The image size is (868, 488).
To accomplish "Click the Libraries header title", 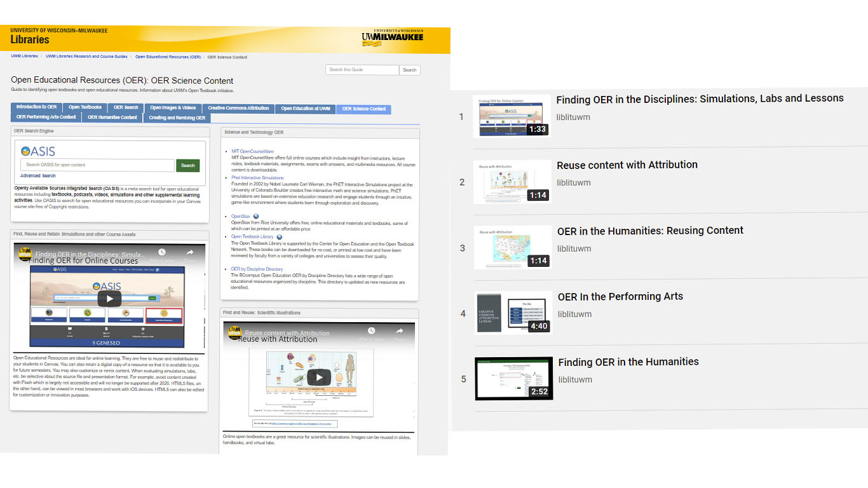I will (30, 39).
